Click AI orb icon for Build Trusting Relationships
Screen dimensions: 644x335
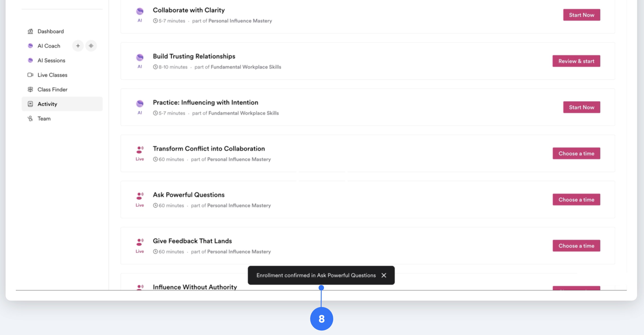(140, 57)
